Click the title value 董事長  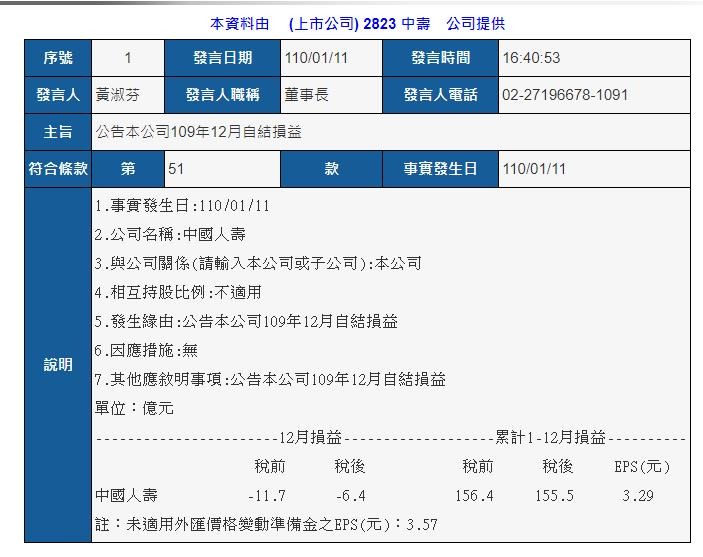click(307, 95)
